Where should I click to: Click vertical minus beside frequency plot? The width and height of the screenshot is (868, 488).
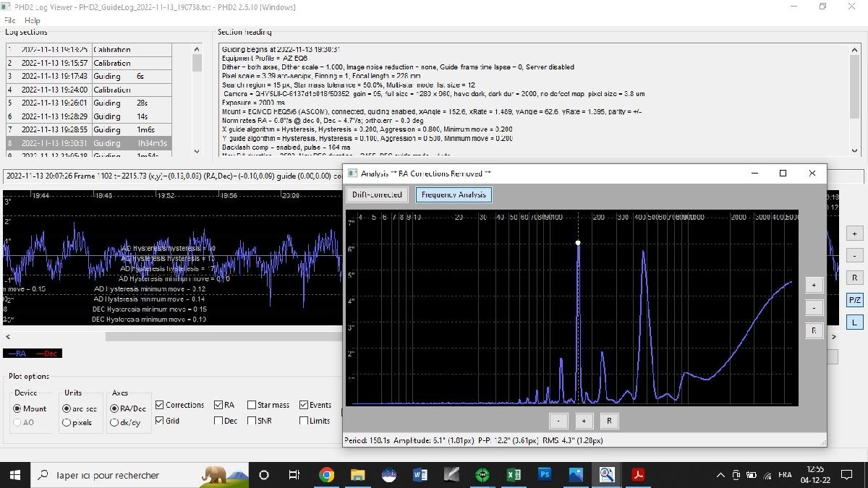(814, 308)
